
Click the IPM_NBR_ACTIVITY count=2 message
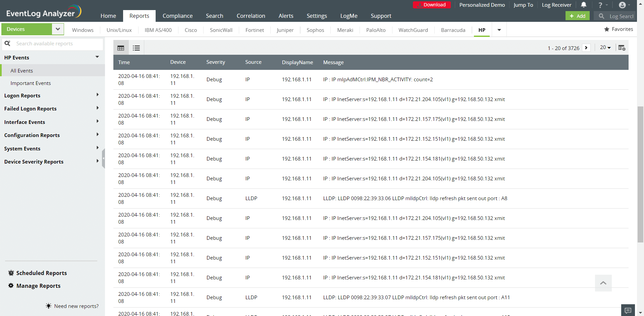click(378, 80)
